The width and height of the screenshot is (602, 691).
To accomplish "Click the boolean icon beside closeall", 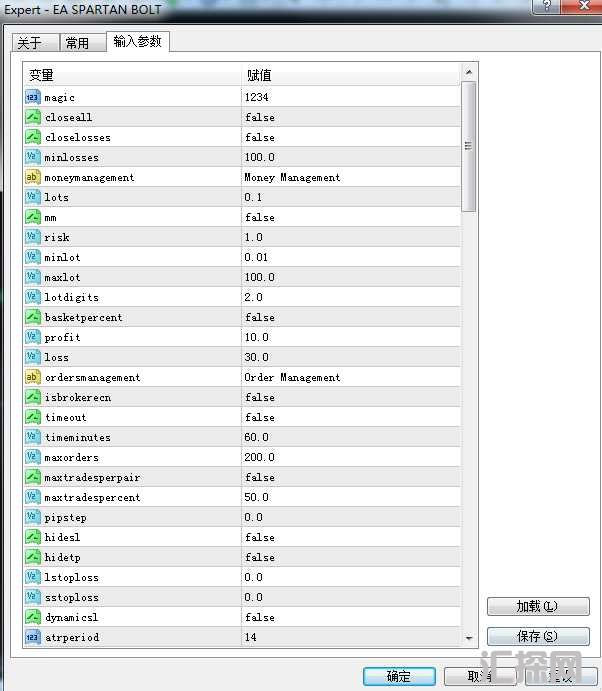I will tap(33, 117).
